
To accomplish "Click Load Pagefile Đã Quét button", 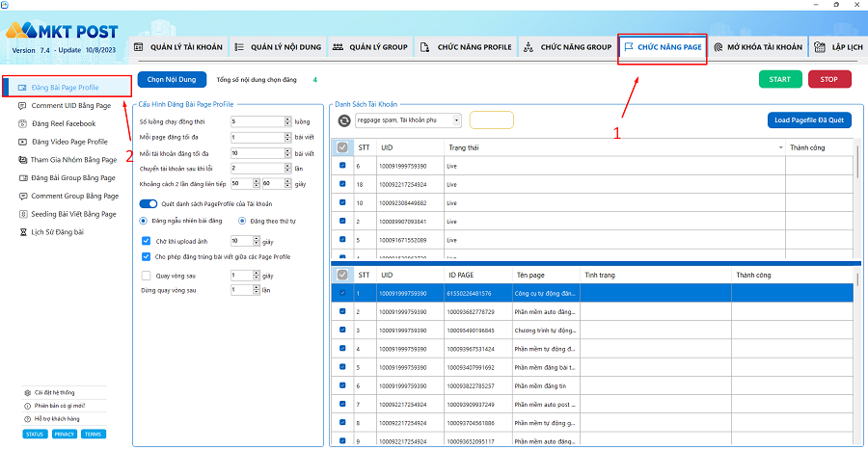I will [x=809, y=119].
